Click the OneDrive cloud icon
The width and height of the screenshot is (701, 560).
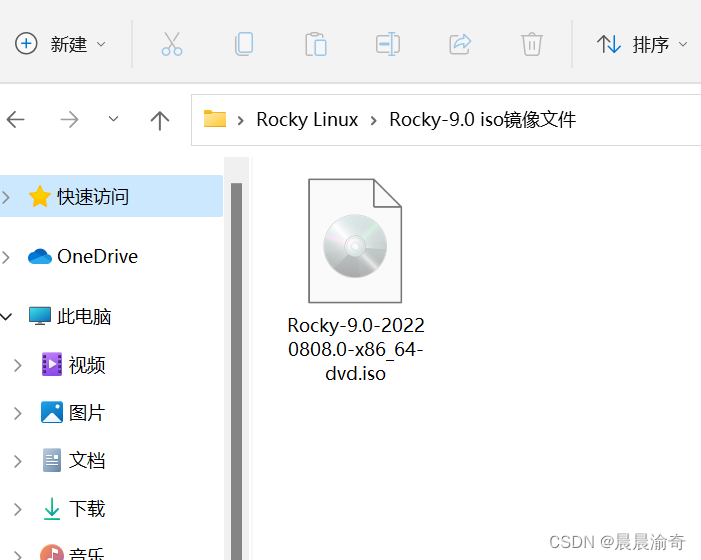coord(40,257)
